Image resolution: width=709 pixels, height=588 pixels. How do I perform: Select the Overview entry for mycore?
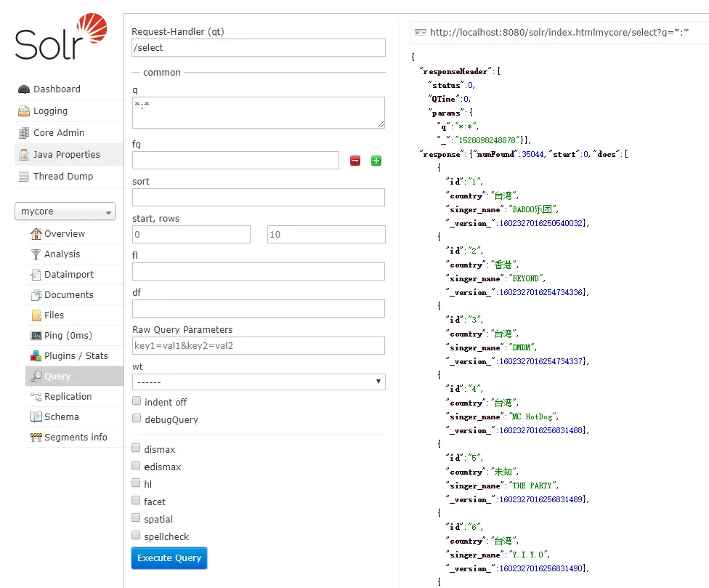pos(65,234)
